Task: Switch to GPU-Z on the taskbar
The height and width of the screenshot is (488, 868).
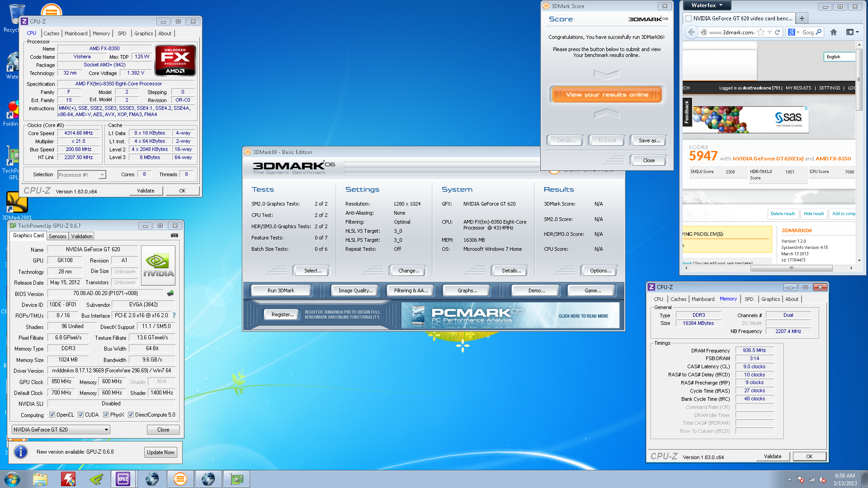Action: coord(236,479)
